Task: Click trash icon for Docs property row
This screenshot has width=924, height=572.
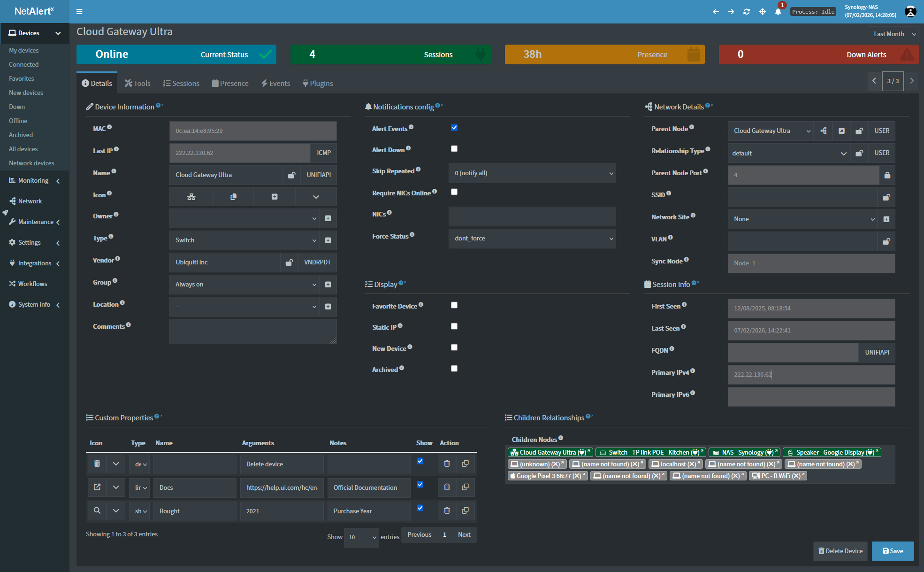Action: (x=447, y=487)
